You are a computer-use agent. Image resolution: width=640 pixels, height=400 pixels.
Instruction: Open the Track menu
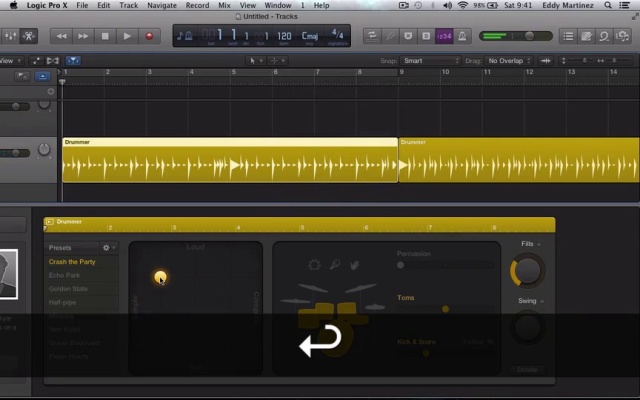[128, 5]
